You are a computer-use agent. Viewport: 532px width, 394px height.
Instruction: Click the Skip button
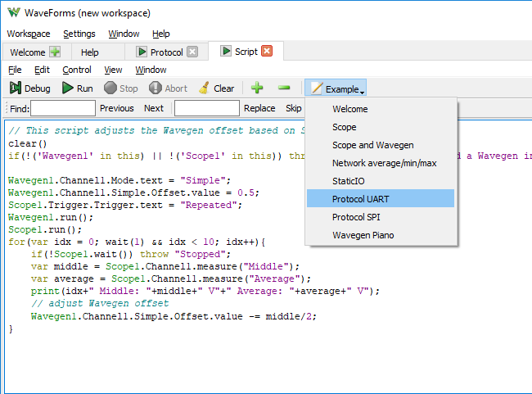point(294,108)
